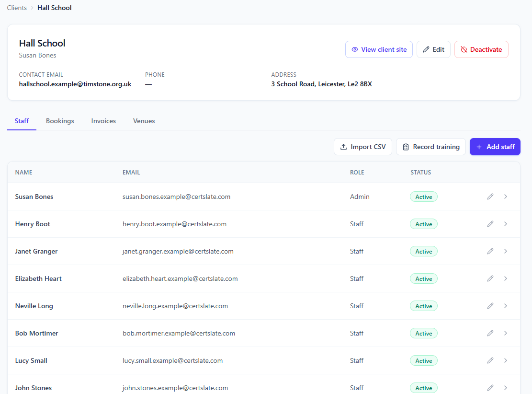
Task: Select the name Janet Granger
Action: [36, 251]
